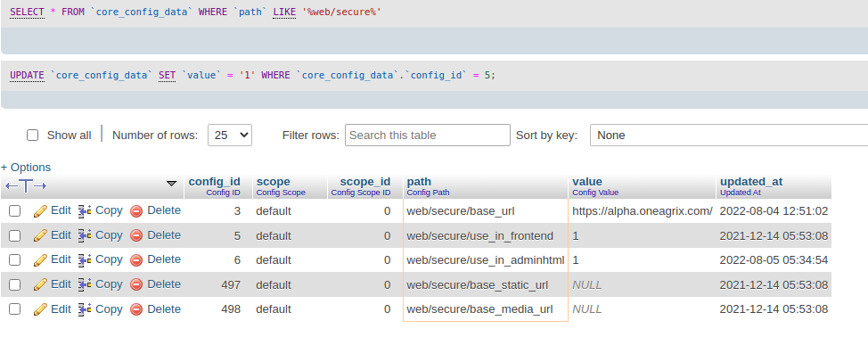Click copy icon in web/secure/base_media_url row

click(x=85, y=309)
